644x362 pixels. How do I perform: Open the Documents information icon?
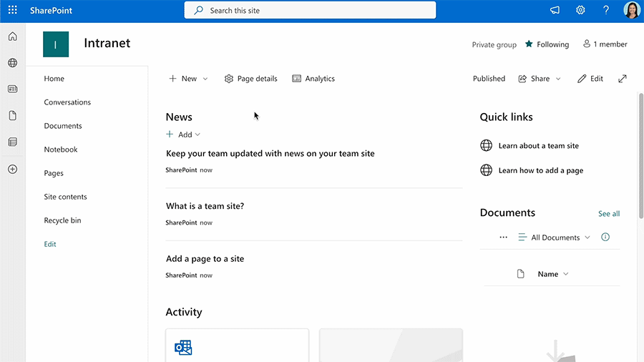pyautogui.click(x=605, y=237)
